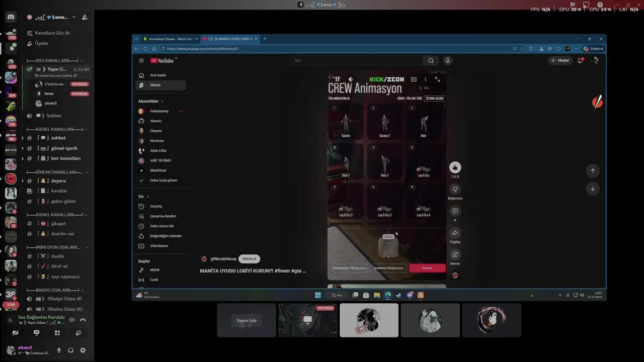The height and width of the screenshot is (362, 644).
Task: Click the YENİ unread badge
Action: [11, 305]
